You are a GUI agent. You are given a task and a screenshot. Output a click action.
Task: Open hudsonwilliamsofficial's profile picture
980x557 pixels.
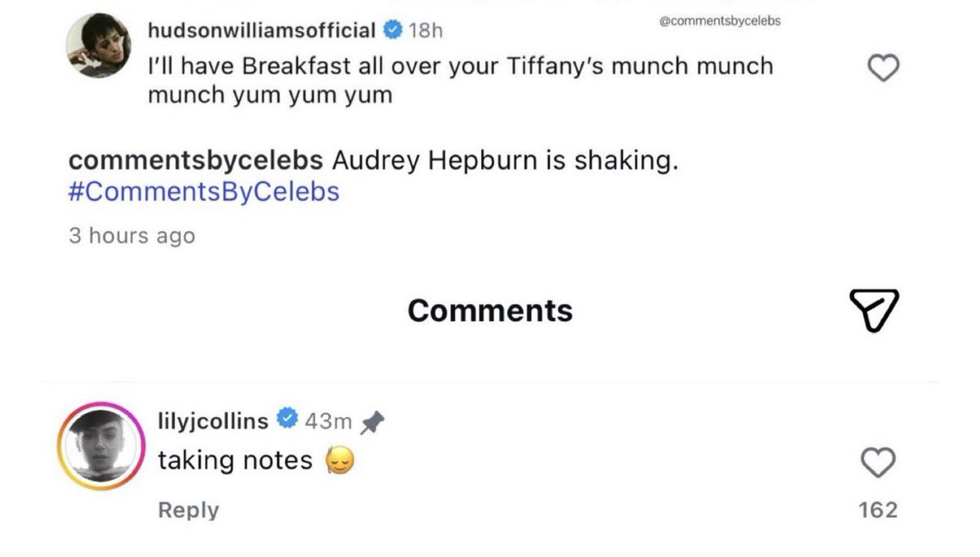tap(98, 45)
